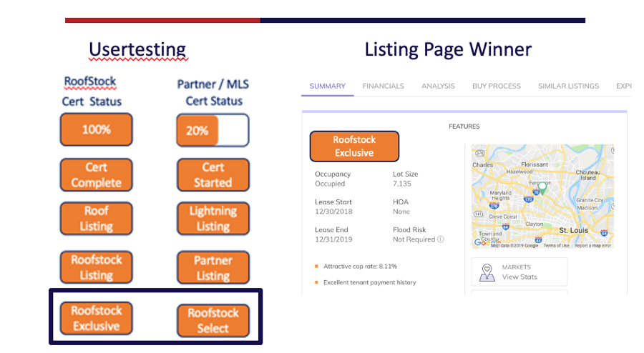Click Lease End date 12/31/2019
Screen dimensions: 644x353
tap(333, 239)
